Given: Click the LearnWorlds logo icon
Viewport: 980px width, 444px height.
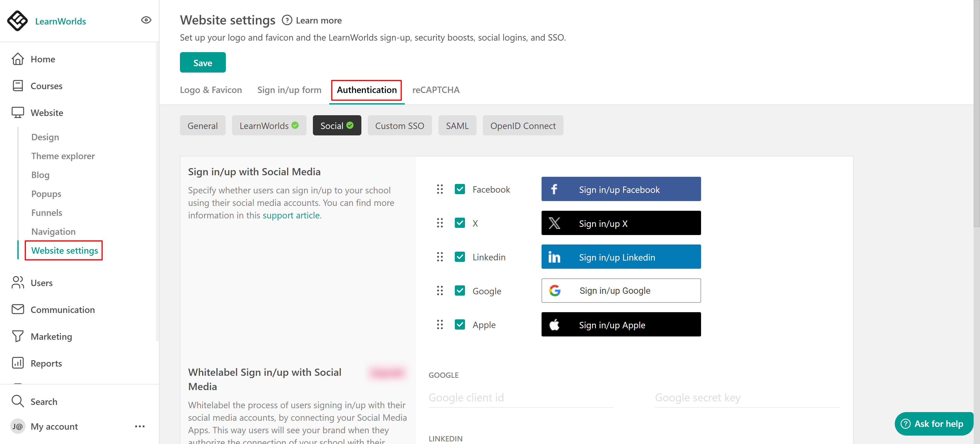Looking at the screenshot, I should tap(18, 20).
